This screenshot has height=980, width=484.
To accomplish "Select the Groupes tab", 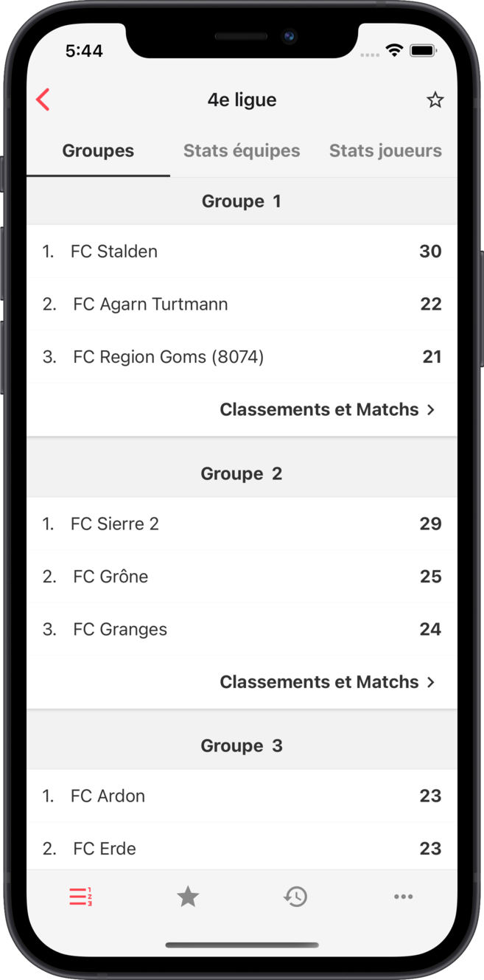I will coord(98,151).
